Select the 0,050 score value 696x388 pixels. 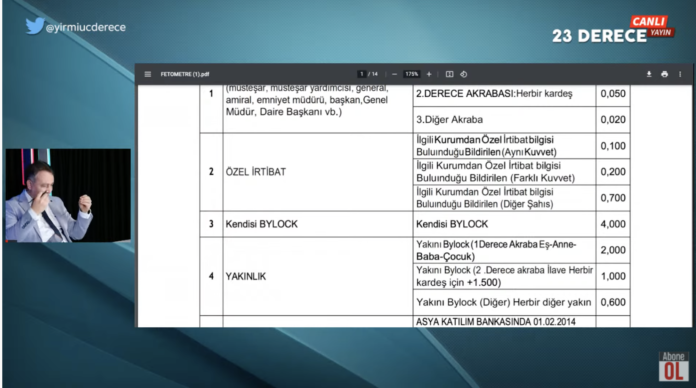tap(613, 94)
